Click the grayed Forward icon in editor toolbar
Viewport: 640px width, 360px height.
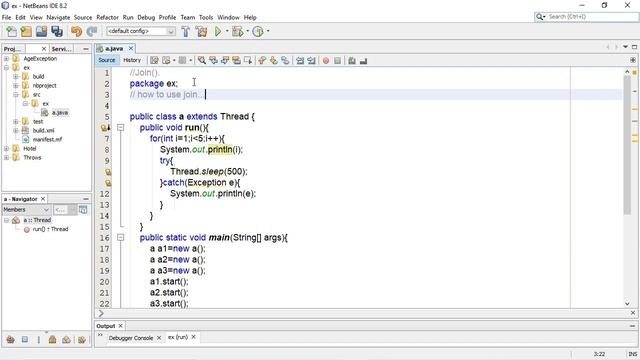[182, 60]
